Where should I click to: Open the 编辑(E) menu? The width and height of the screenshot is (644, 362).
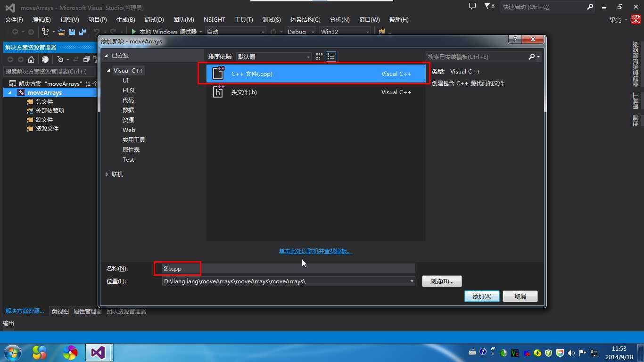click(41, 20)
